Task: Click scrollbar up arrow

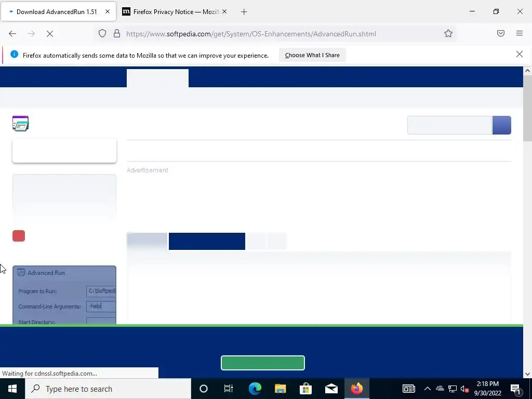Action: click(x=527, y=71)
